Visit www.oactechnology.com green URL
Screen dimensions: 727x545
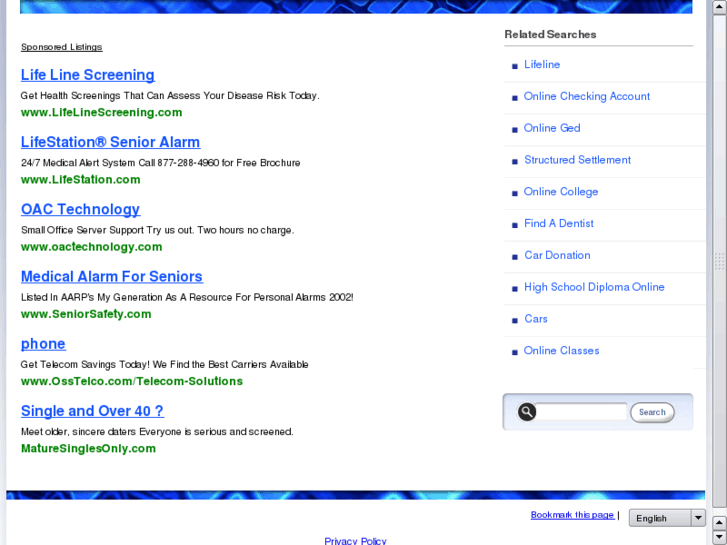click(91, 247)
